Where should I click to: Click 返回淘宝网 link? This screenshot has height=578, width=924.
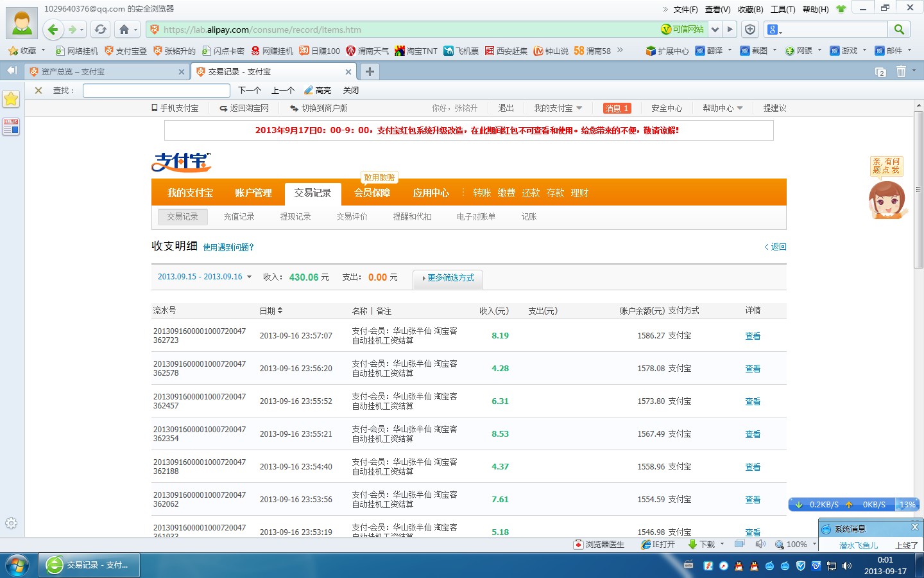tap(244, 108)
